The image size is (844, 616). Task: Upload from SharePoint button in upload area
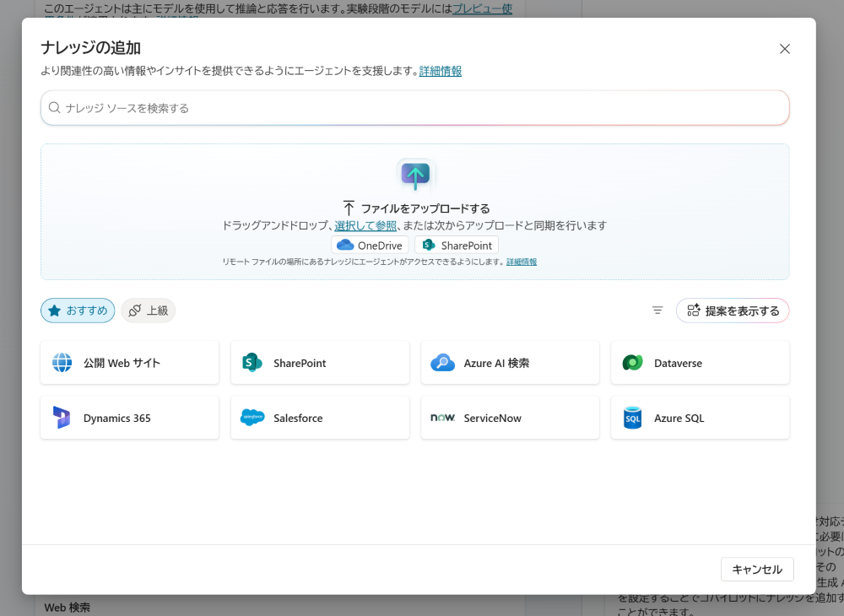pos(457,246)
